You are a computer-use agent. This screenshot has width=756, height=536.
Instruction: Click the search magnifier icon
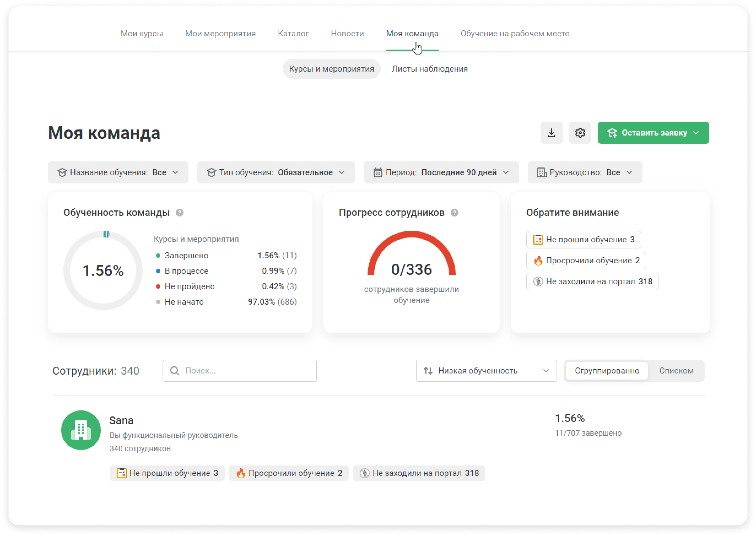click(x=175, y=371)
